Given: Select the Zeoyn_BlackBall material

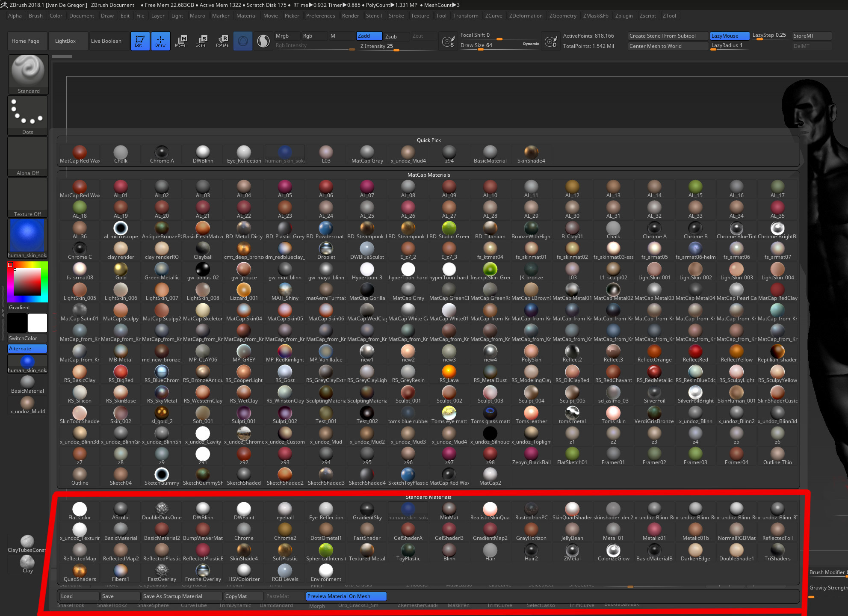Looking at the screenshot, I should click(531, 456).
